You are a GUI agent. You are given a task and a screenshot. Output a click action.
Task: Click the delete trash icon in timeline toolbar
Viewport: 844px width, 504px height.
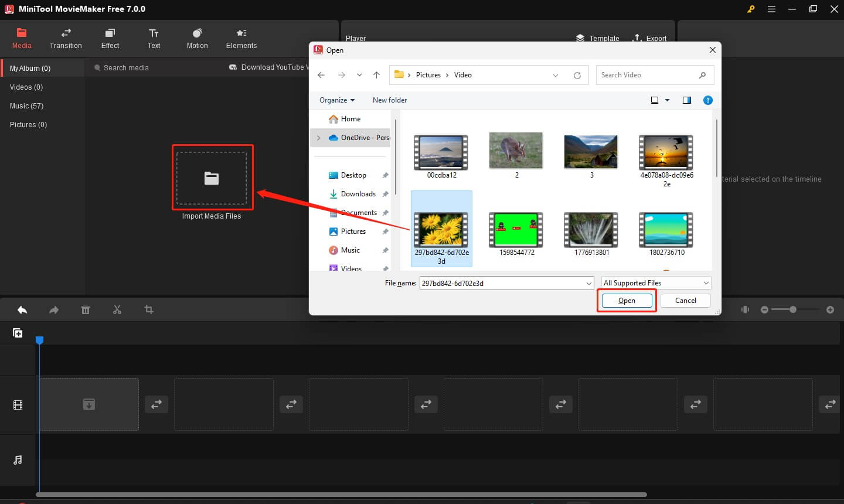click(x=86, y=309)
